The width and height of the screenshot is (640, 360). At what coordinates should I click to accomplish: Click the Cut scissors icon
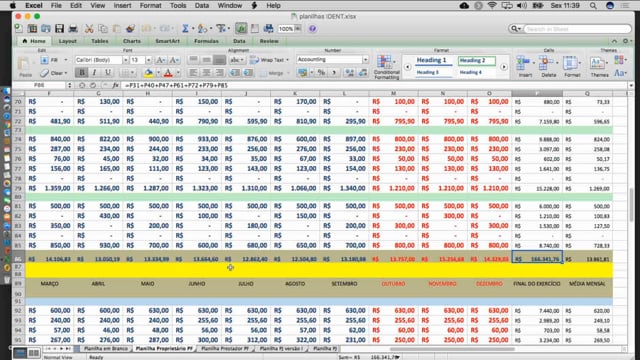[89, 29]
